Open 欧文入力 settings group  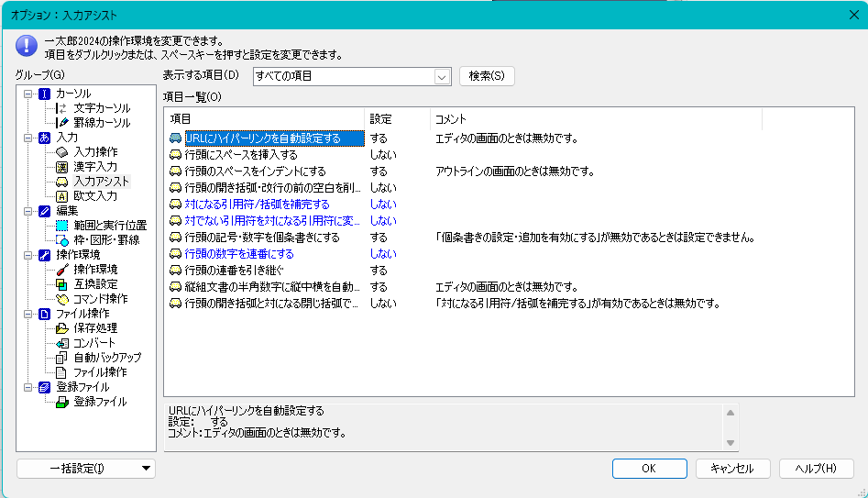[95, 195]
